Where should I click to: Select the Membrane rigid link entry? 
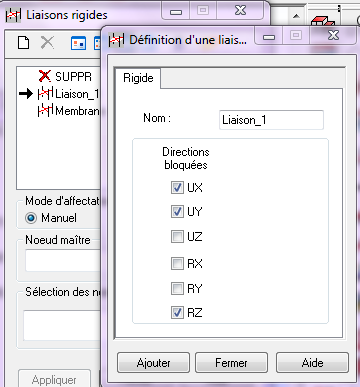pos(68,110)
